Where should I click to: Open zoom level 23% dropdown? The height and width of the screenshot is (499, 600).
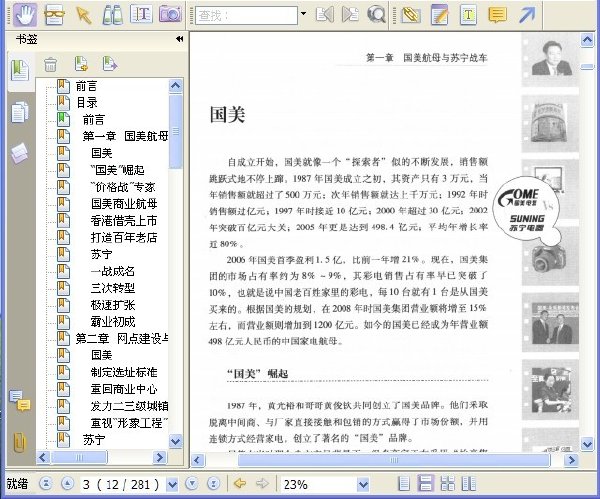[x=363, y=485]
